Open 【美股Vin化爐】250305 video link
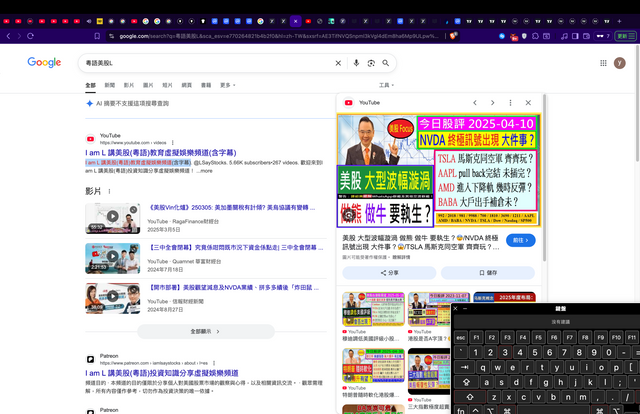 point(231,208)
